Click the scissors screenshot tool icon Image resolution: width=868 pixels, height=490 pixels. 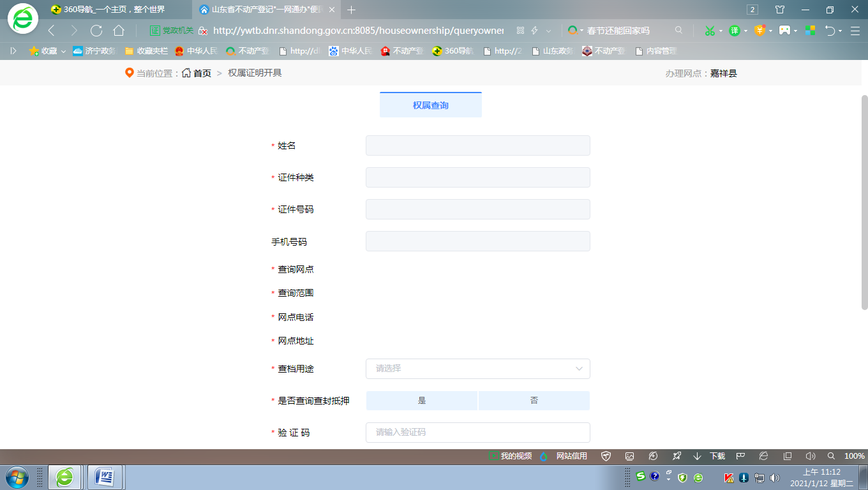click(709, 31)
